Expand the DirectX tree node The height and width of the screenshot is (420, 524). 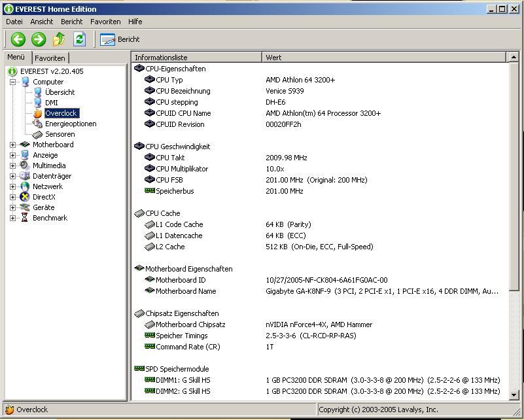[x=12, y=197]
